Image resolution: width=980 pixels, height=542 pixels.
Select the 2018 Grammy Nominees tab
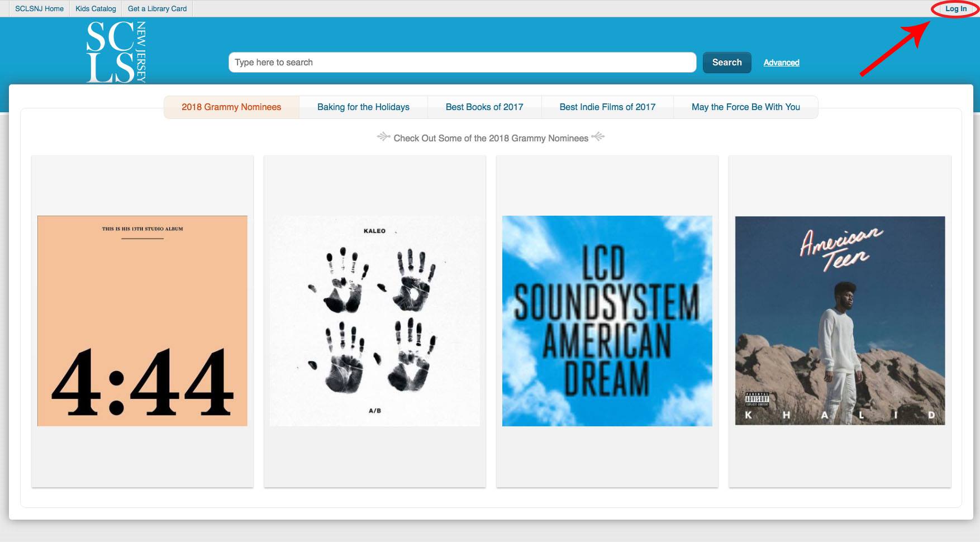click(231, 107)
